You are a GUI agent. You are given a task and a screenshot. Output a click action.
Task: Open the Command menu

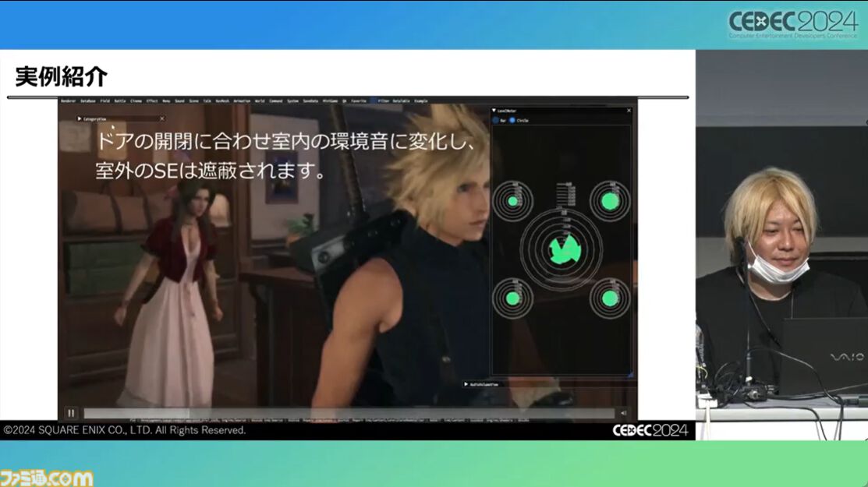275,101
